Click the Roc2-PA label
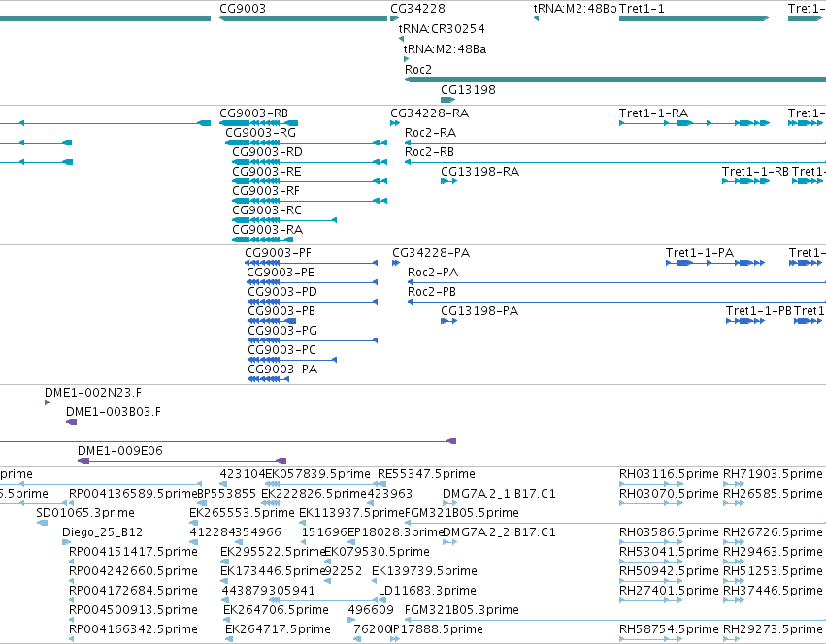The image size is (826, 644). [433, 273]
